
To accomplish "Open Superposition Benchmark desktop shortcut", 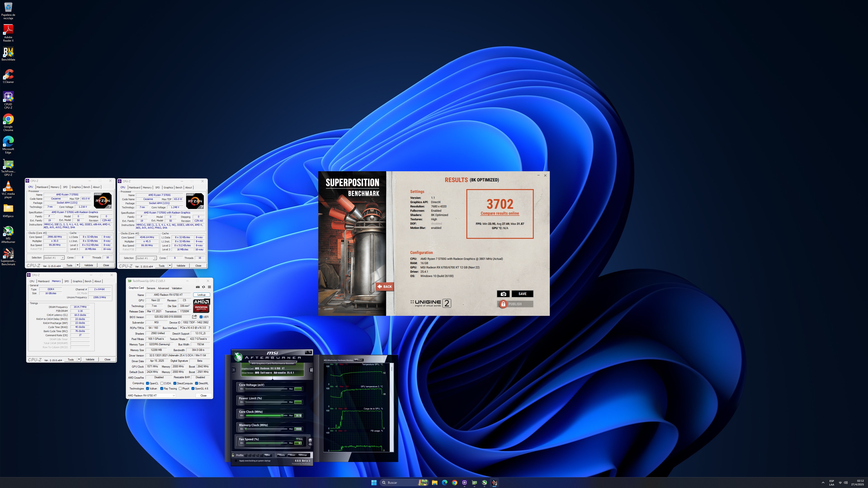I will [8, 257].
